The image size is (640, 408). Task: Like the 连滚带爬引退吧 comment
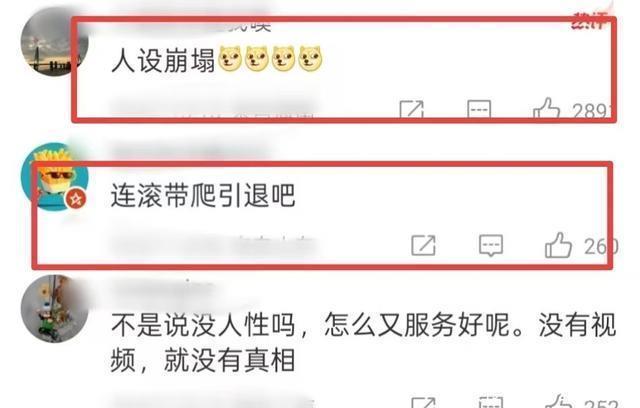click(x=558, y=245)
